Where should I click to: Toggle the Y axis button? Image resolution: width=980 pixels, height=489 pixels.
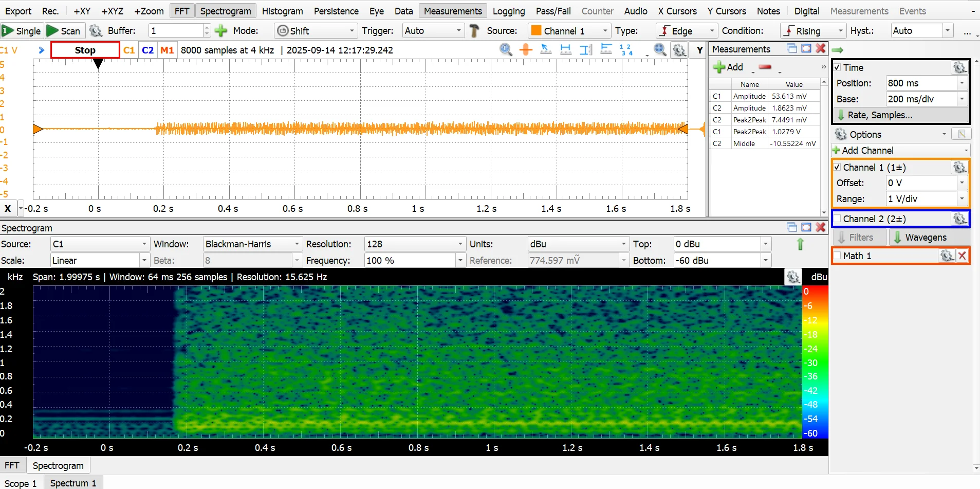699,50
